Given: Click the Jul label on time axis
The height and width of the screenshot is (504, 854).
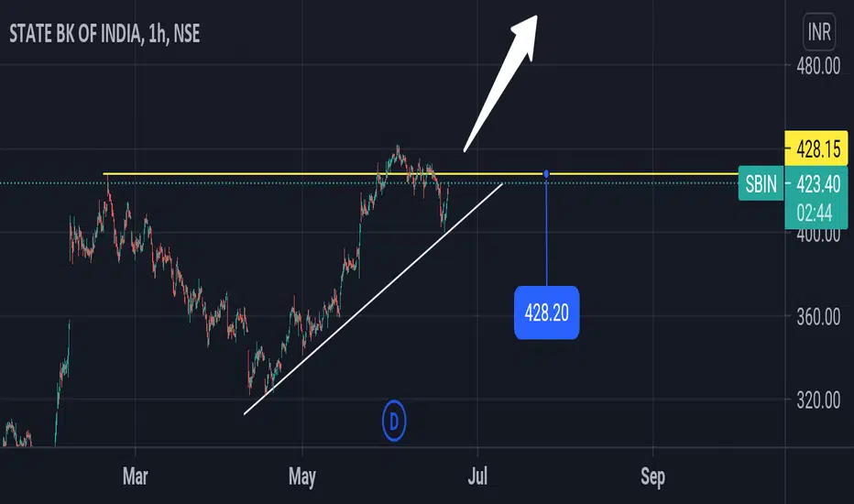Looking at the screenshot, I should coord(477,477).
